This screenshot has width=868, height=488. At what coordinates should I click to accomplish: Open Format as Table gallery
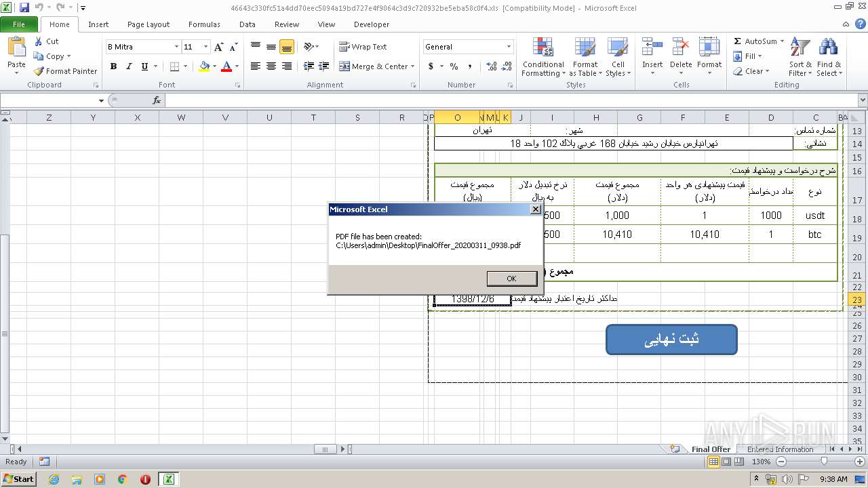coord(585,58)
